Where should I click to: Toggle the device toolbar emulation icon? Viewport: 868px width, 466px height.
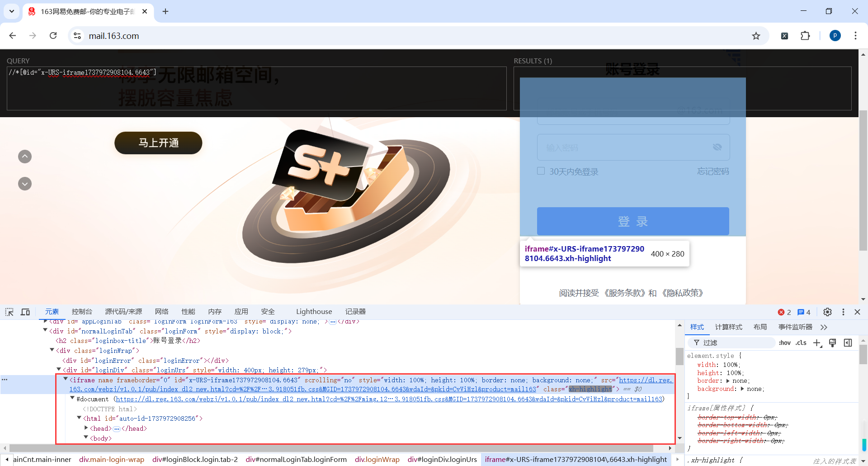25,312
